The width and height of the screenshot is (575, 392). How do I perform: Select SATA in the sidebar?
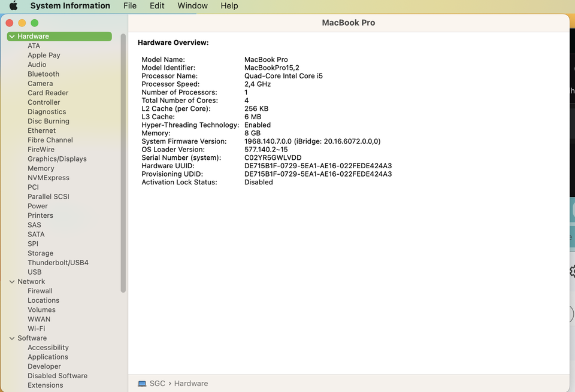coord(36,235)
